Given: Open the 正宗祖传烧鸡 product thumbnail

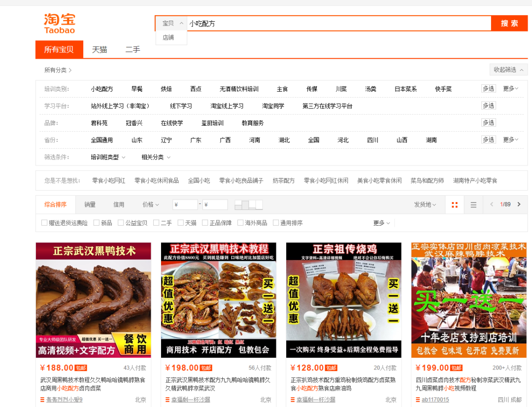Looking at the screenshot, I should point(343,300).
